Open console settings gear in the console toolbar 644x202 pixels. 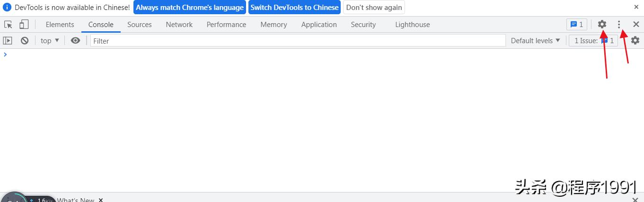pyautogui.click(x=635, y=41)
